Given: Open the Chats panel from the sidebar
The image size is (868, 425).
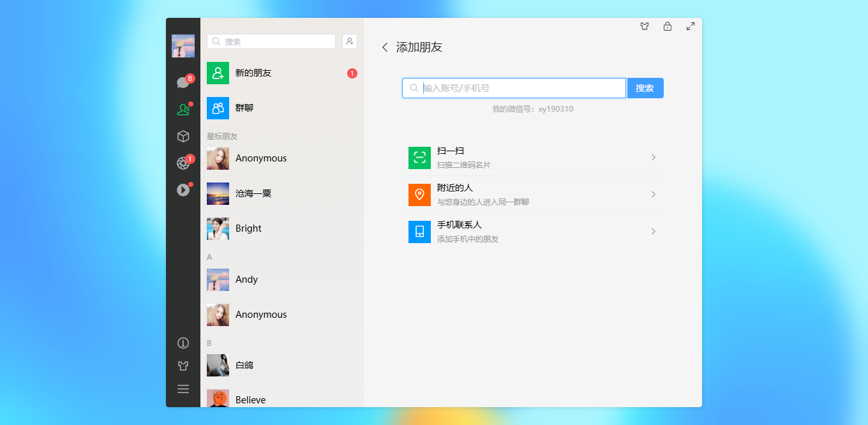Looking at the screenshot, I should [183, 82].
